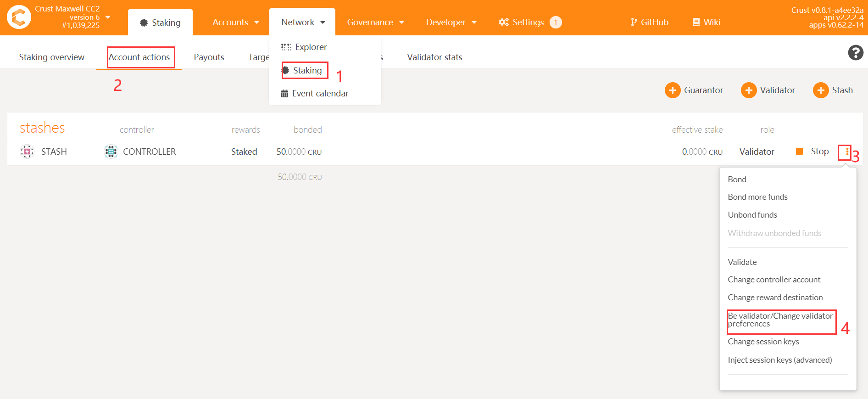Image resolution: width=868 pixels, height=399 pixels.
Task: Click the CONTROLLER account identicon
Action: (111, 152)
